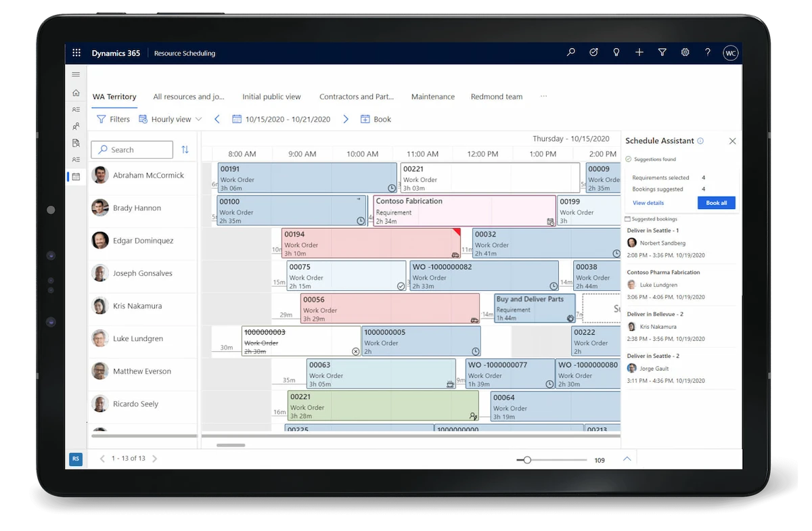Screen dimensions: 812x531
Task: Select Contoso Pharma Fabrication suggestion
Action: click(681, 285)
